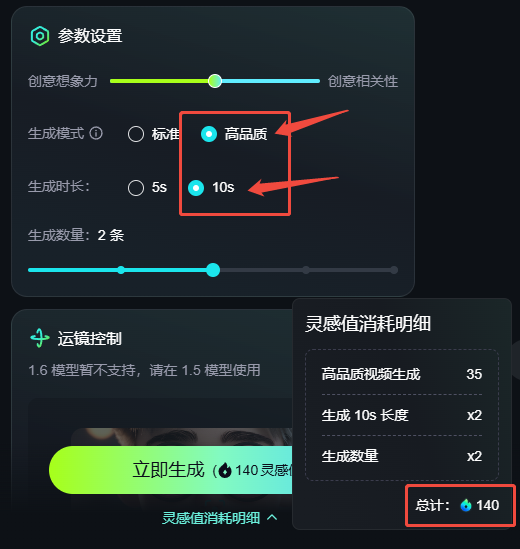
Task: Click the generation count slider handle
Action: click(213, 270)
